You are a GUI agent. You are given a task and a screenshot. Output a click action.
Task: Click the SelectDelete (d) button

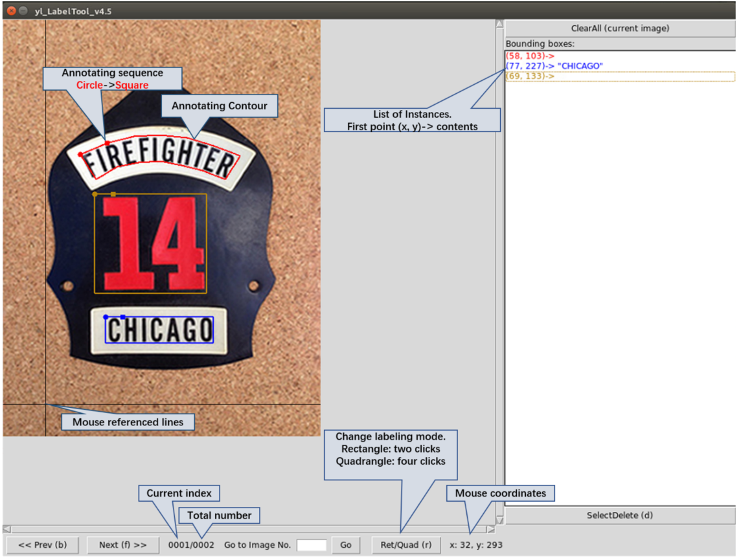point(619,515)
